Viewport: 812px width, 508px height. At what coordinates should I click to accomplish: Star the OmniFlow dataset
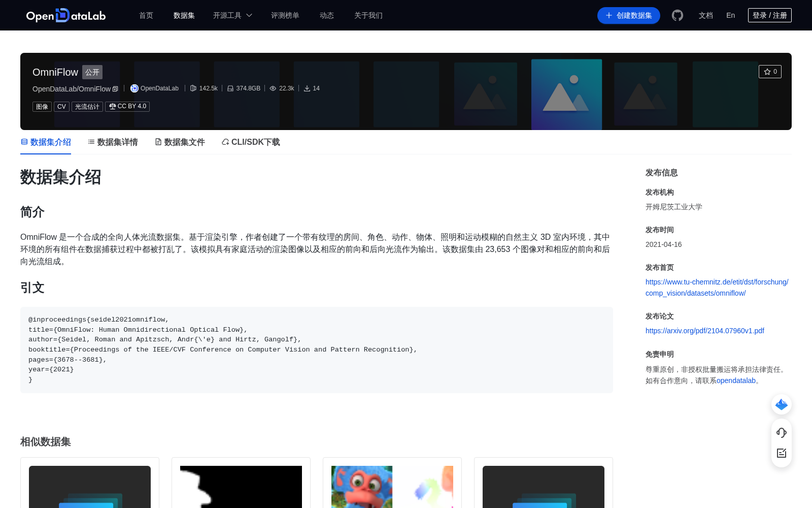point(770,72)
